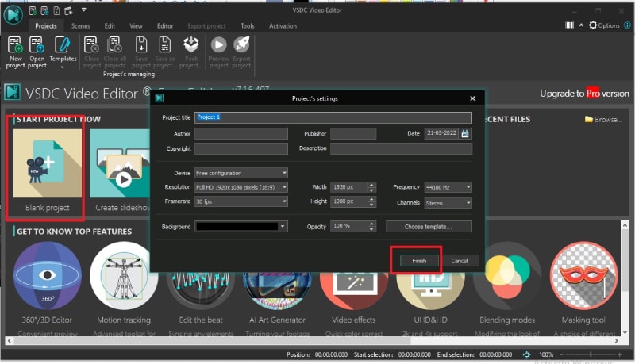Switch to the Projects tab

coord(46,26)
